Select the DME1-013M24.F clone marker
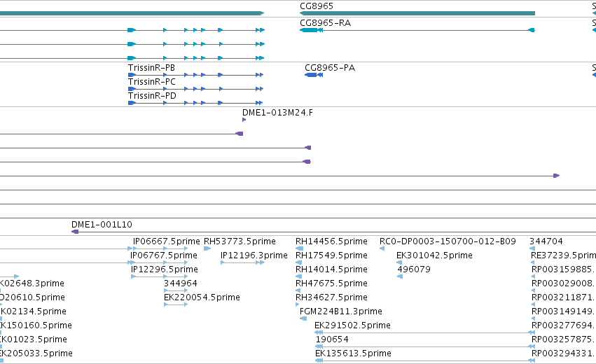Image resolution: width=596 pixels, height=364 pixels. tap(244, 120)
